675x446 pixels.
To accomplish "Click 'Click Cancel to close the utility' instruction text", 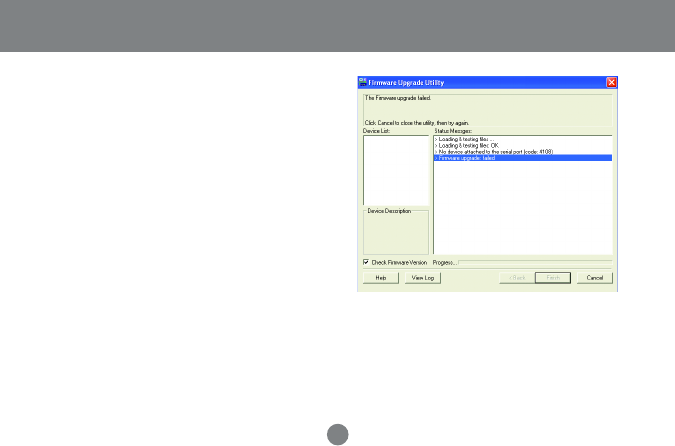I will pos(417,123).
